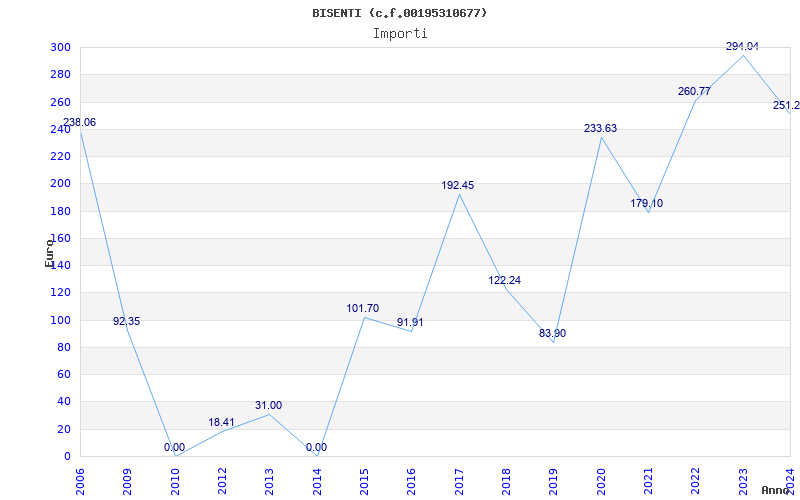Click the Anno x-axis title
Image resolution: width=800 pixels, height=500 pixels.
click(x=777, y=490)
